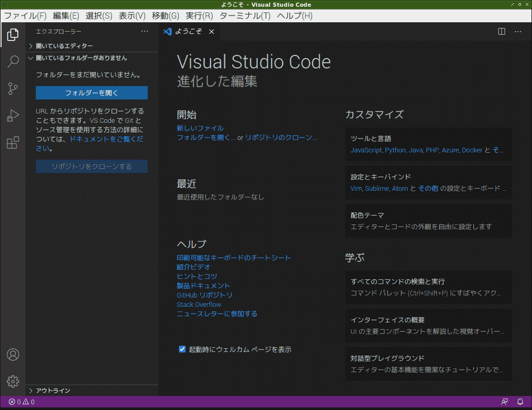Screen dimensions: 532x410
Task: Open Explorer more actions ellipsis
Action: [x=145, y=31]
